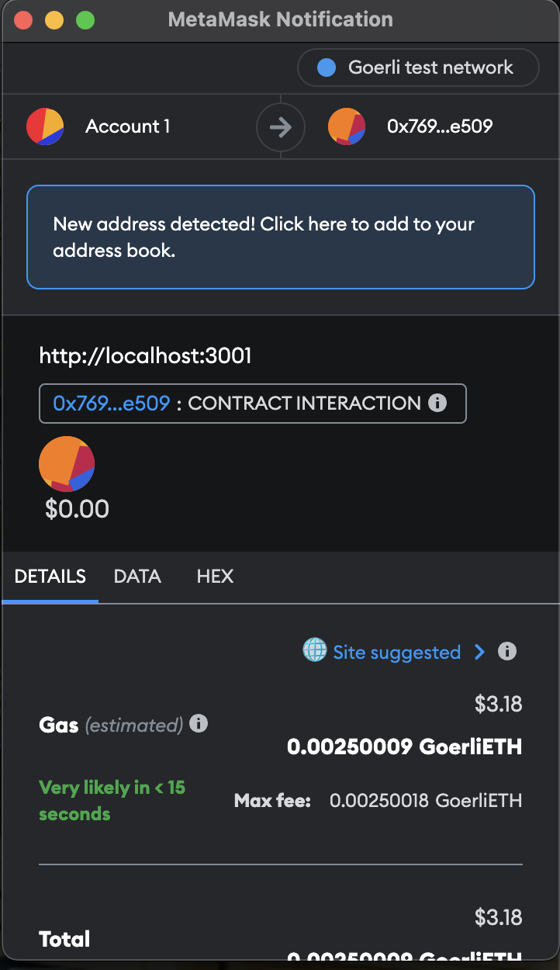The image size is (560, 970).
Task: Click the recipient 0x769...e509 avatar icon
Action: click(347, 126)
